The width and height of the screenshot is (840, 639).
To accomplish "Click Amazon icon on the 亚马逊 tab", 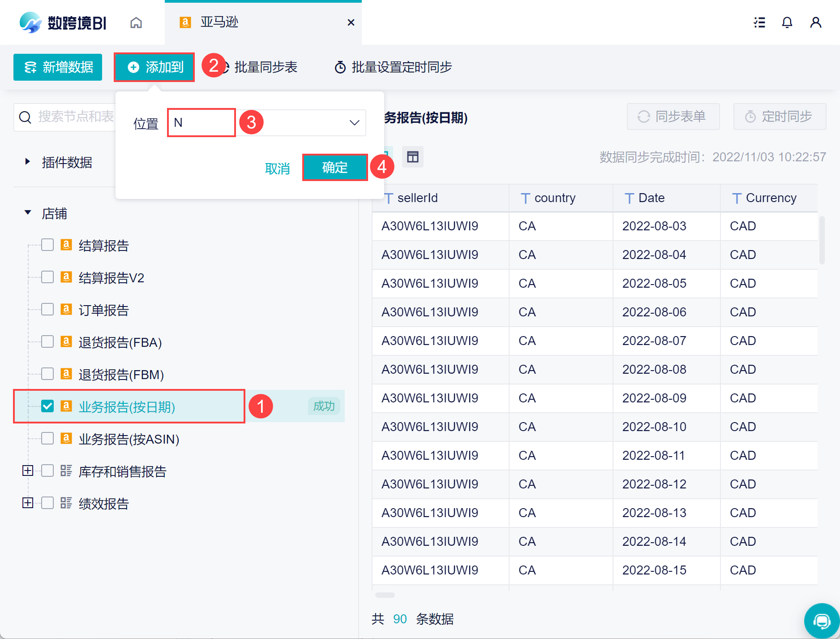I will pyautogui.click(x=185, y=22).
